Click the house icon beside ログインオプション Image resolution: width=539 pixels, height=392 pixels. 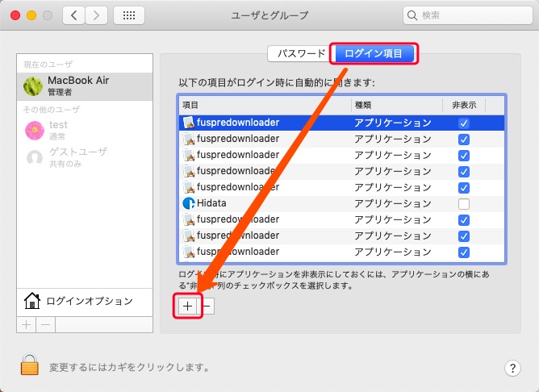(32, 301)
